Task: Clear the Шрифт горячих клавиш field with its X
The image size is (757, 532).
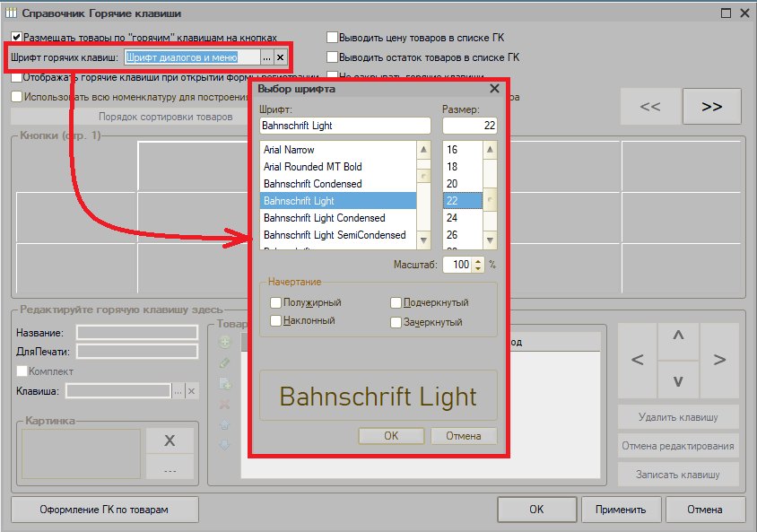Action: pyautogui.click(x=280, y=57)
